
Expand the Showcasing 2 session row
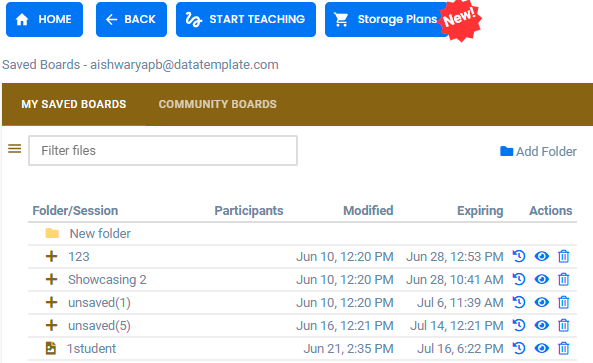[x=51, y=279]
